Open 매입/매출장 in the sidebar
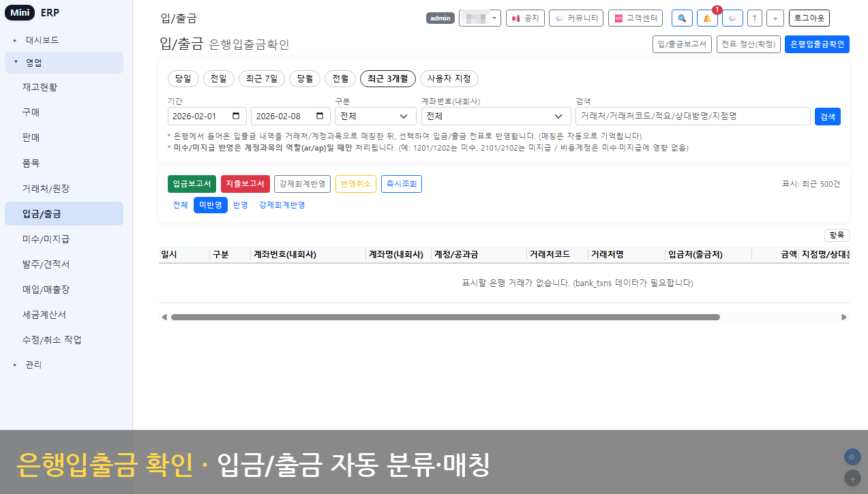 [64, 290]
